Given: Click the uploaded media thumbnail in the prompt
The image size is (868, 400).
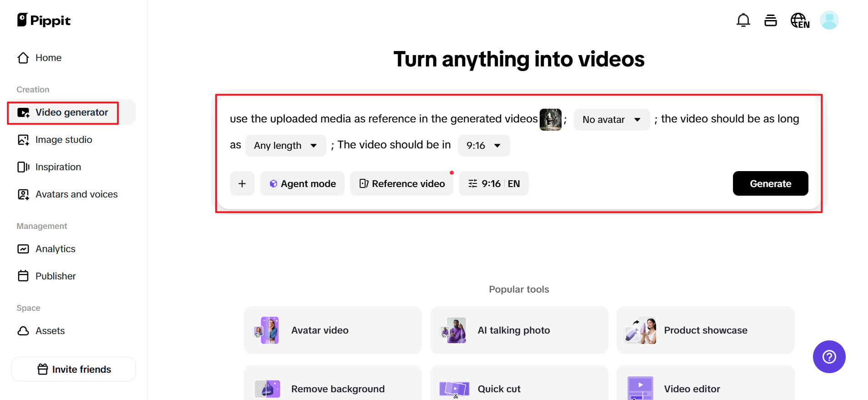Looking at the screenshot, I should (550, 120).
